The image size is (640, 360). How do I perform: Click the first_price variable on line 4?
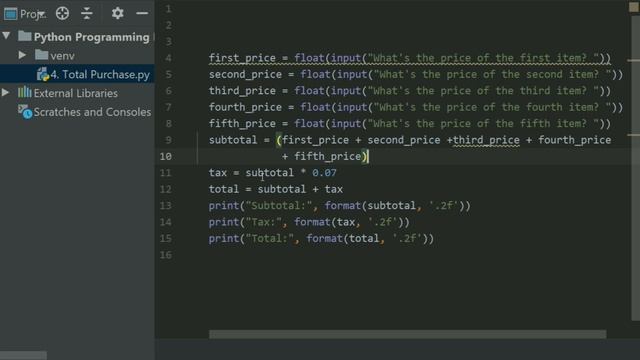pos(242,58)
